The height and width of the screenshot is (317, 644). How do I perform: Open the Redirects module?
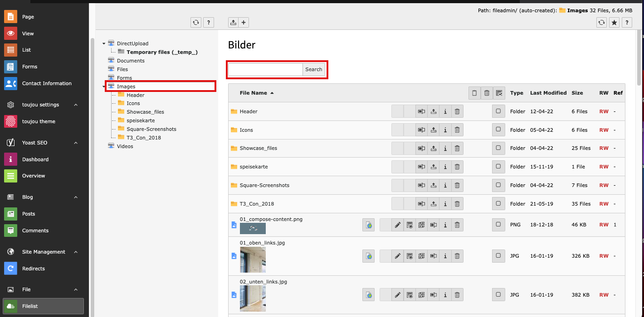(x=34, y=269)
